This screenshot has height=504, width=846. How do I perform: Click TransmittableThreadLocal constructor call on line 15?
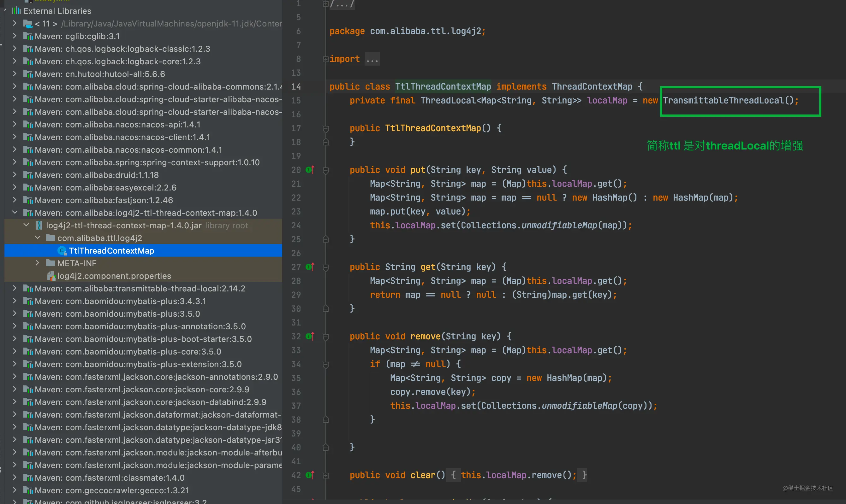coord(728,101)
